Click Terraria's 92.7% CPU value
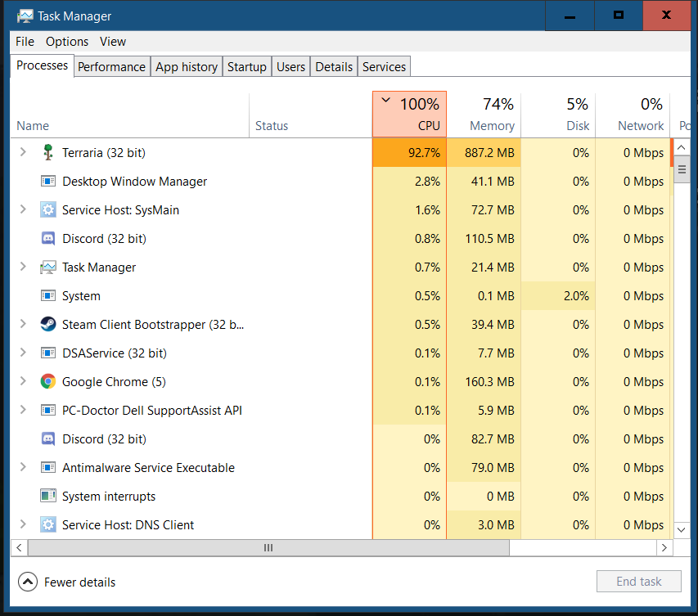The width and height of the screenshot is (698, 616). pyautogui.click(x=409, y=153)
